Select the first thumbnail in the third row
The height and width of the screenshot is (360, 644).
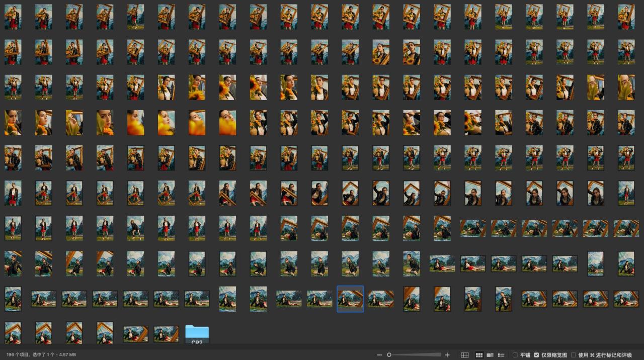point(13,87)
